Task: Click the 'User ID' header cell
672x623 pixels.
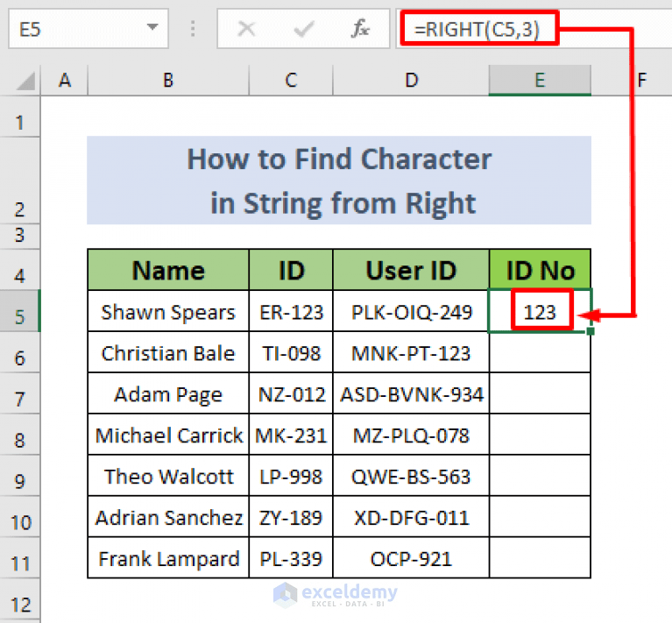Action: coord(411,270)
